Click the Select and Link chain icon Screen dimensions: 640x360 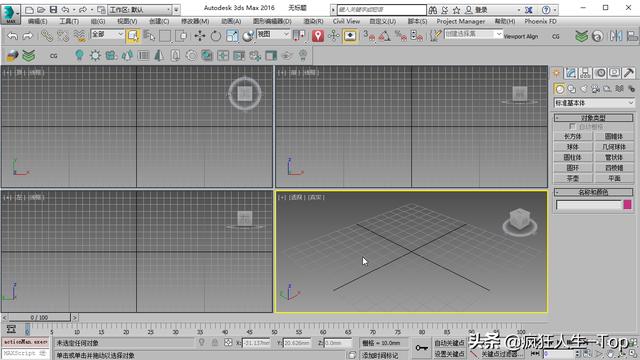click(47, 36)
